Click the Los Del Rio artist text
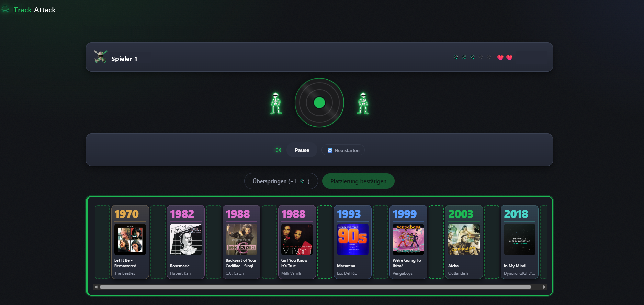 [x=347, y=273]
